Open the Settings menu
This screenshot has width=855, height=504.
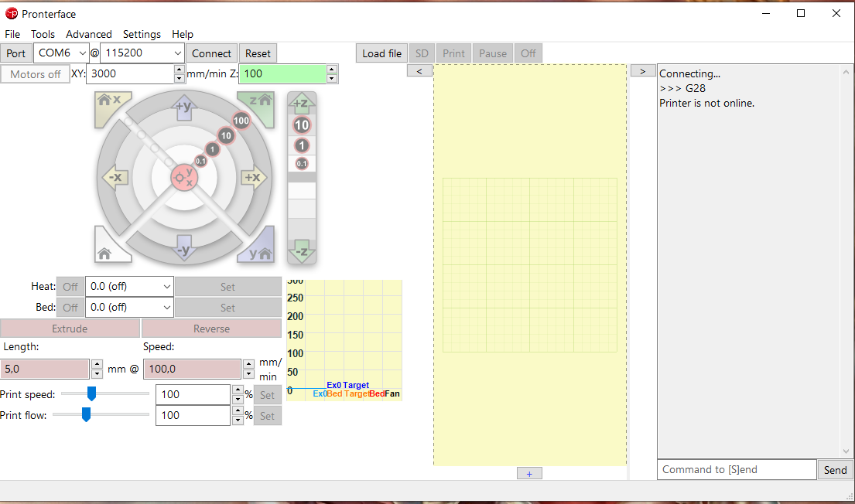coord(142,34)
